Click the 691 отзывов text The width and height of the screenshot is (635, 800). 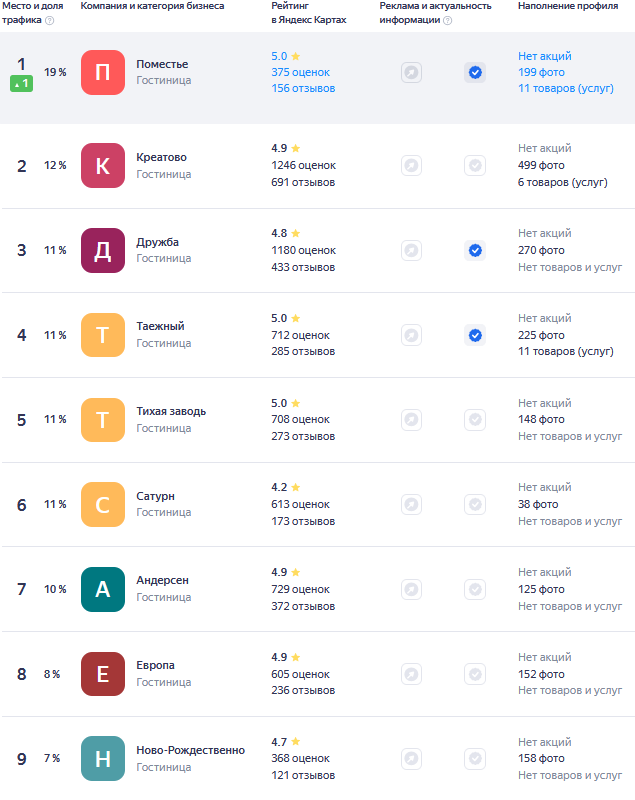point(303,182)
